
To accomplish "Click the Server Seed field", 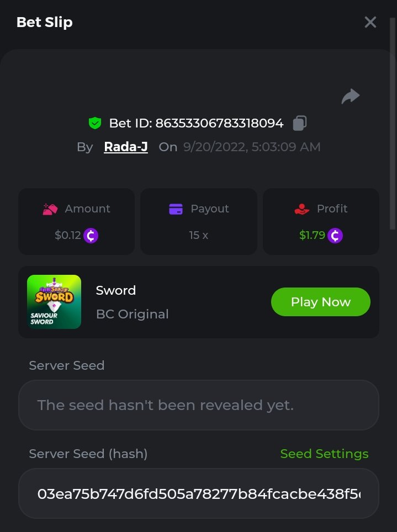I will 199,405.
